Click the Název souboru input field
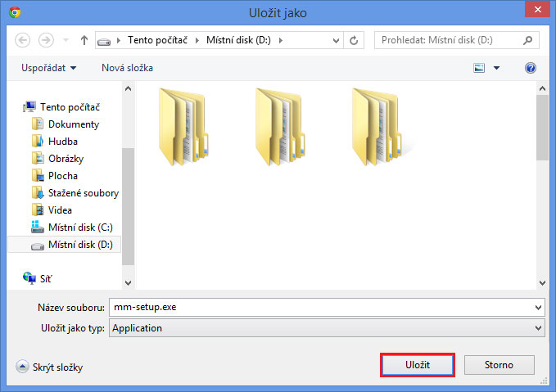 (x=327, y=307)
